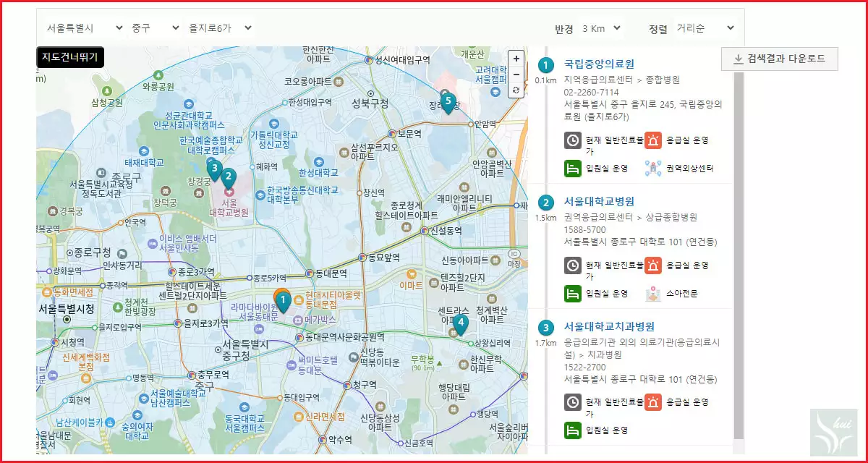Screen dimensions: 868x463
Task: Click the map refresh icon below zoom controls
Action: [x=516, y=88]
